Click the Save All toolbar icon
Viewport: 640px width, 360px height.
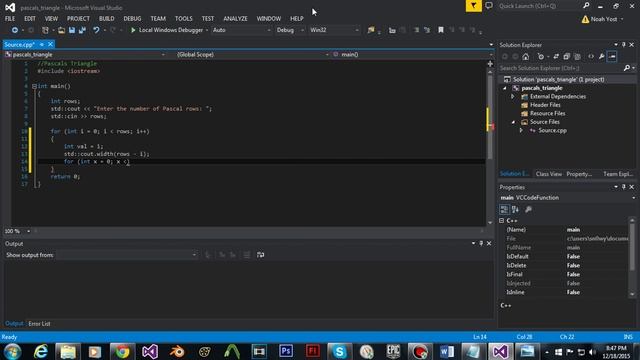(82, 30)
